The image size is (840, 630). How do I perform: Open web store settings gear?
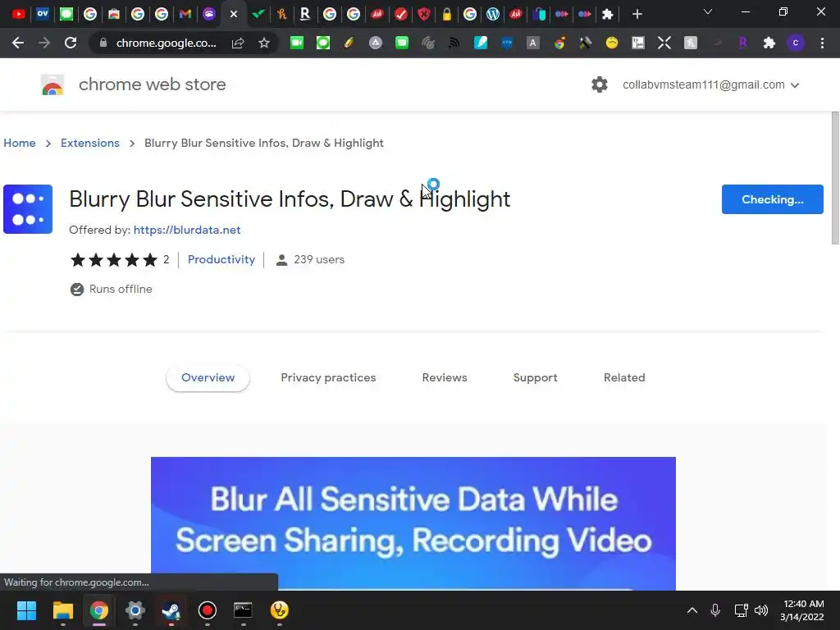600,84
